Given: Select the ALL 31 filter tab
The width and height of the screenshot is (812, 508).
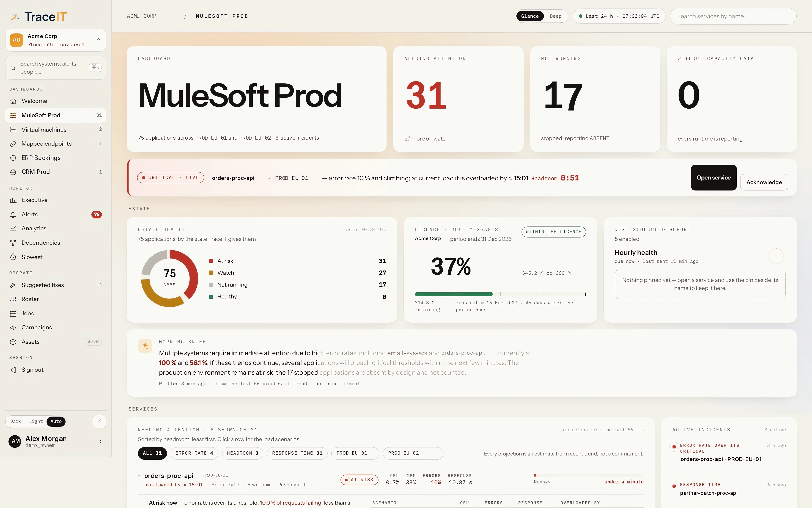Looking at the screenshot, I should tap(152, 453).
